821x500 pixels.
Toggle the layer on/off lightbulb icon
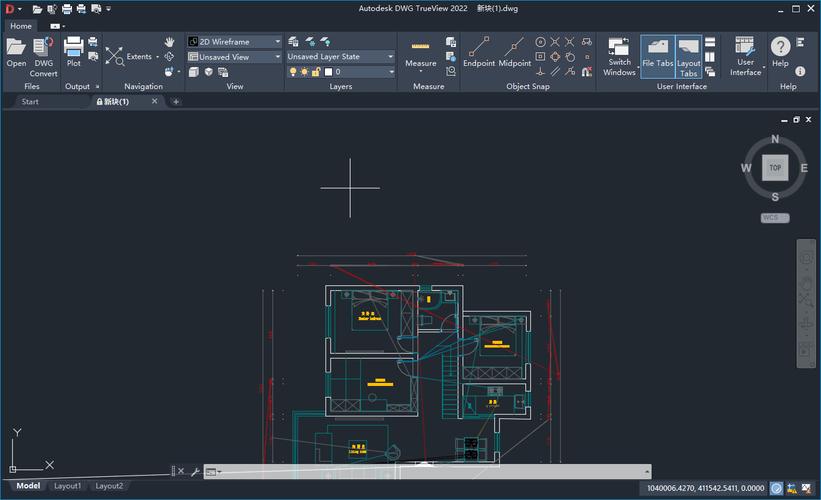293,72
